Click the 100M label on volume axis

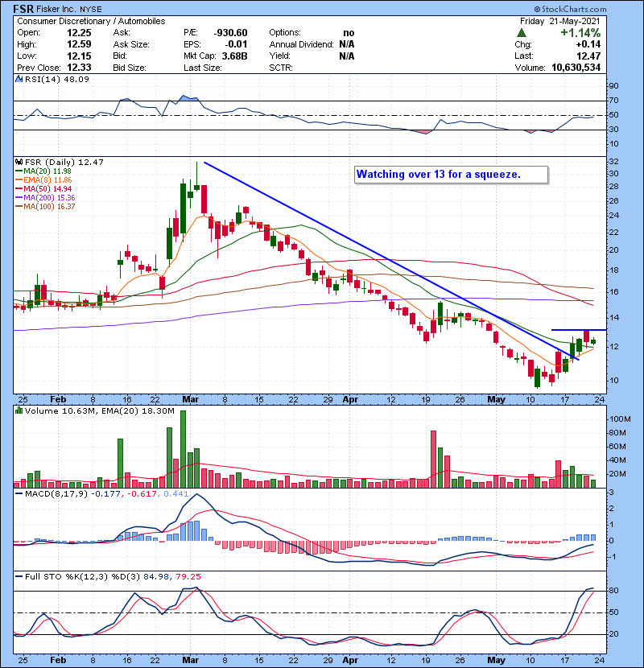[620, 419]
